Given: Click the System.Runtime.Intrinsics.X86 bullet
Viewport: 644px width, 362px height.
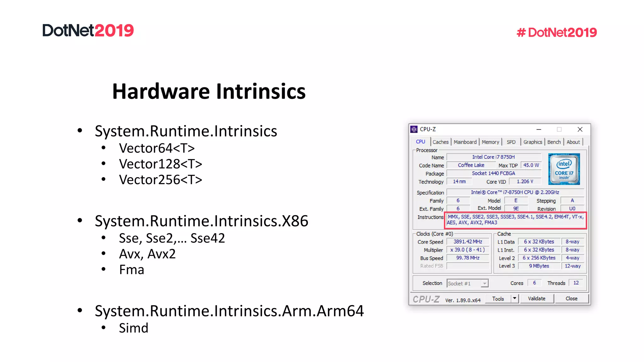Looking at the screenshot, I should click(202, 221).
